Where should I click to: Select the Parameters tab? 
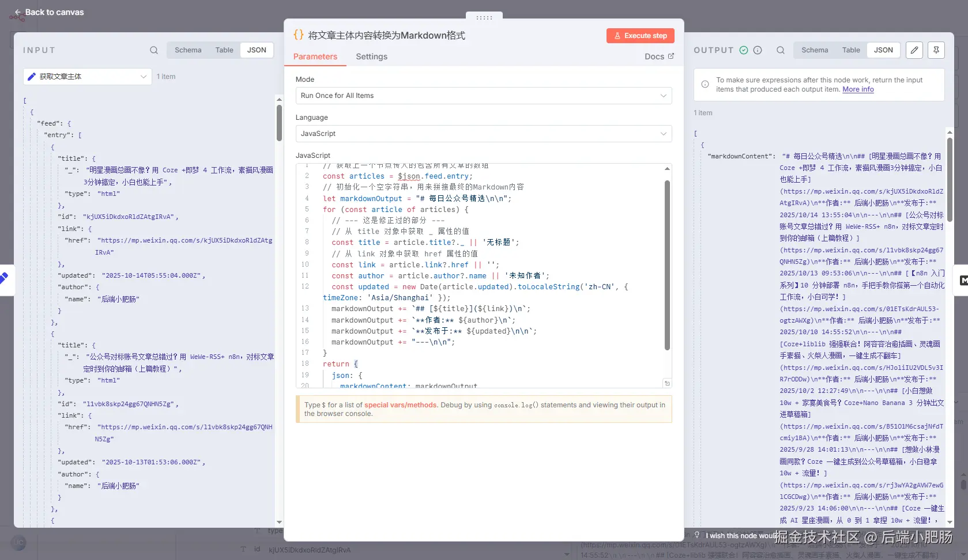tap(315, 56)
